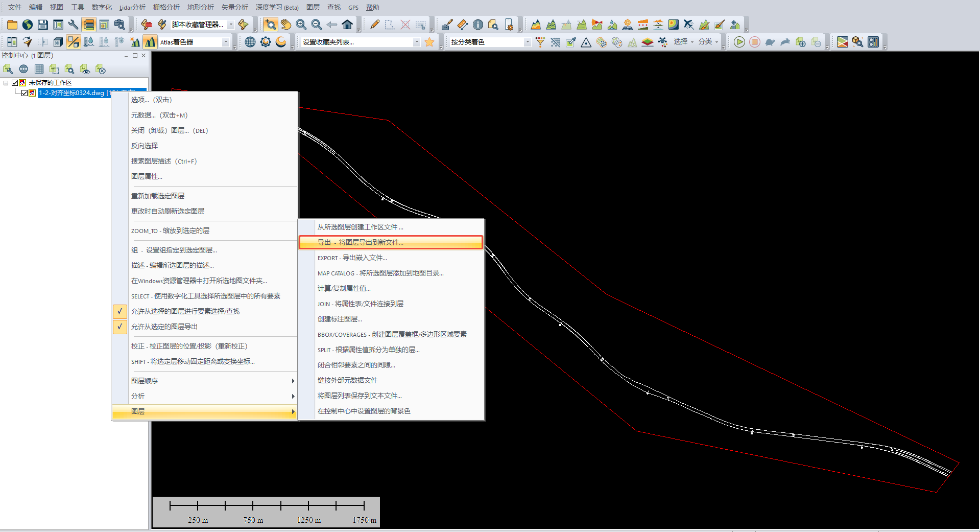The width and height of the screenshot is (980, 532).
Task: Click the Feature Info tool icon
Action: 478,24
